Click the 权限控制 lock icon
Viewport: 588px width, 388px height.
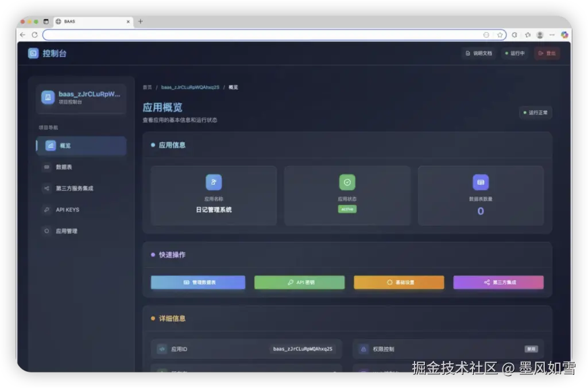(363, 348)
